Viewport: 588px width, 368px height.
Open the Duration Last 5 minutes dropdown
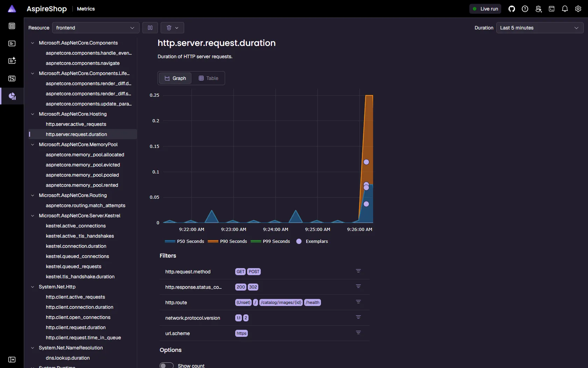540,28
